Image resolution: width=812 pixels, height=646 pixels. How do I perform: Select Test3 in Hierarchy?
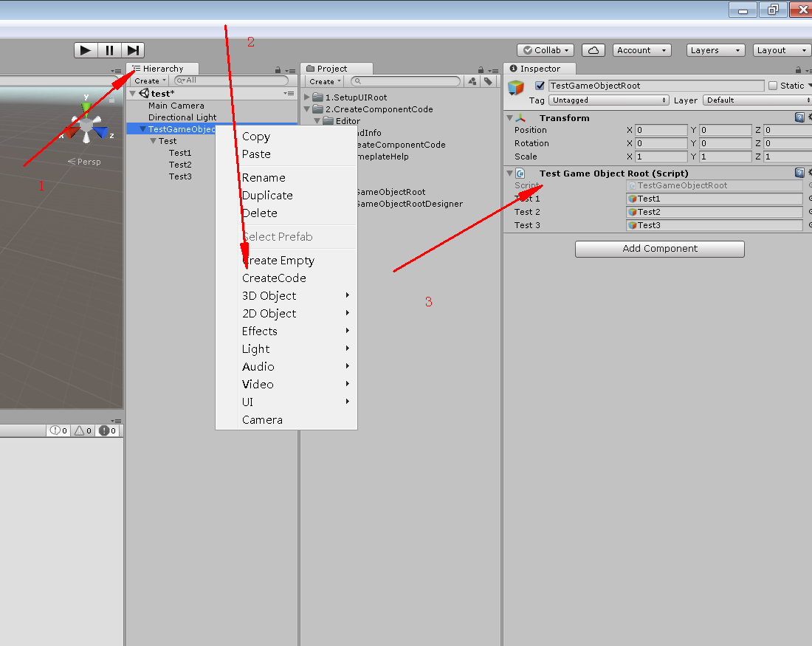point(180,176)
